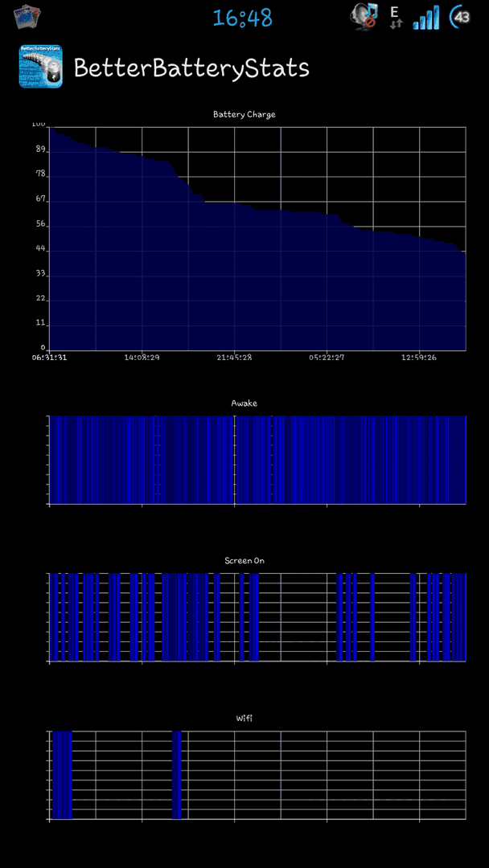
Task: Select the Wifi graph title
Action: 244,718
